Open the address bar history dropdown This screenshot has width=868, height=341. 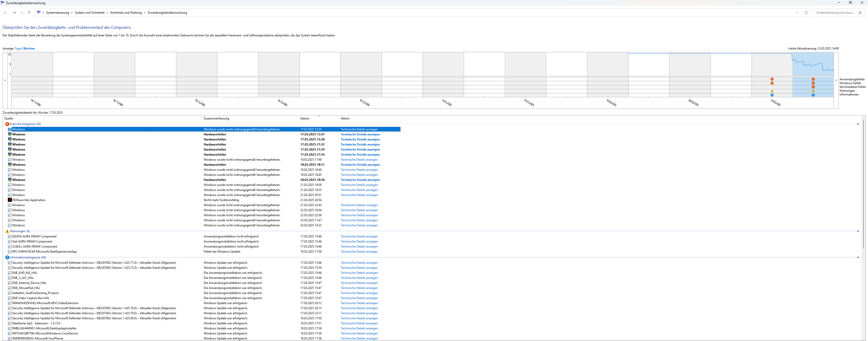(x=797, y=13)
